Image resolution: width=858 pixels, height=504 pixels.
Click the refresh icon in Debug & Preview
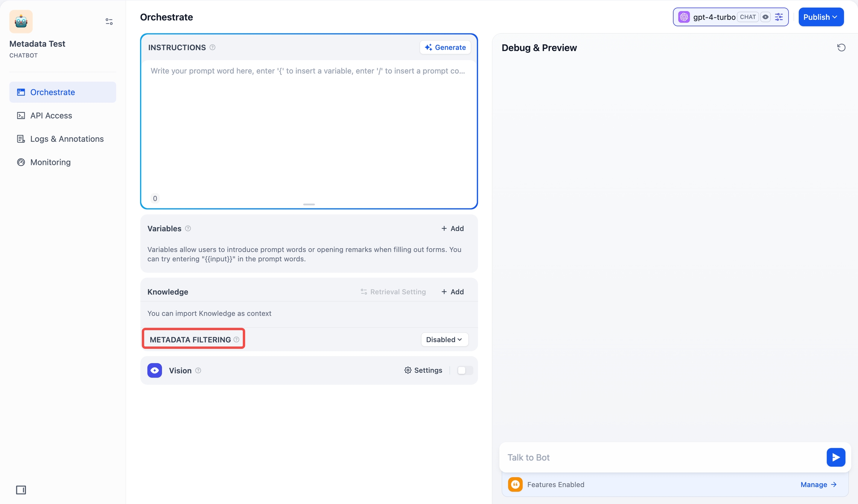841,48
